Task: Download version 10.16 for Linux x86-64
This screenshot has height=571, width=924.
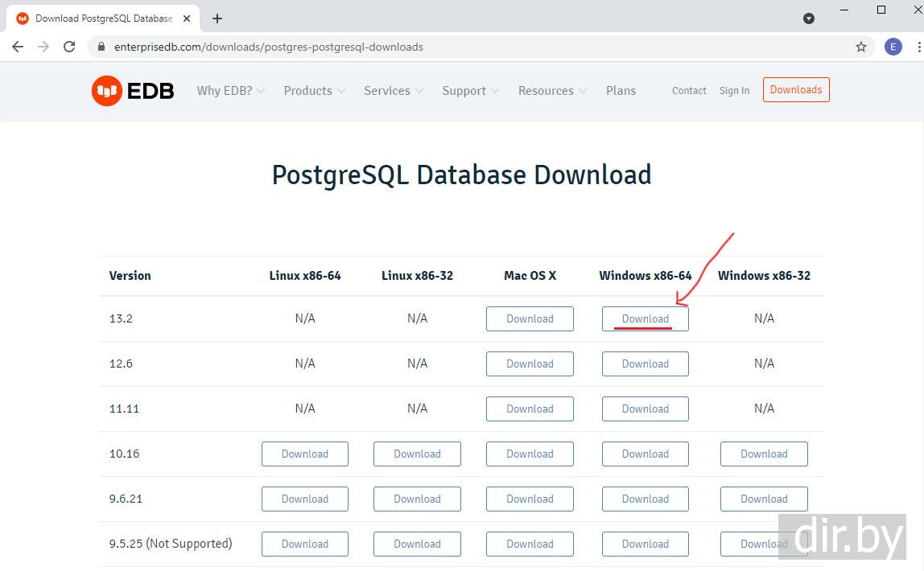Action: click(305, 454)
